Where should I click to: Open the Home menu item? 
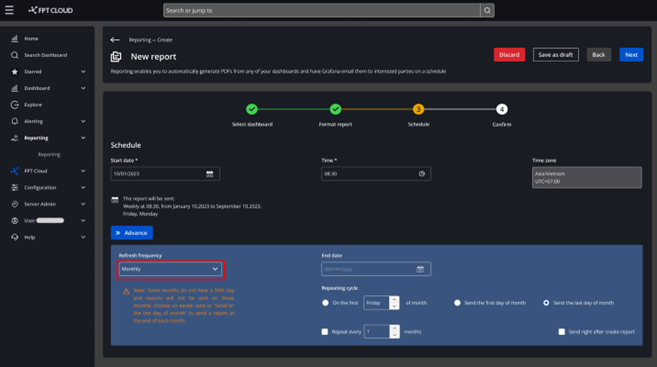pos(31,39)
